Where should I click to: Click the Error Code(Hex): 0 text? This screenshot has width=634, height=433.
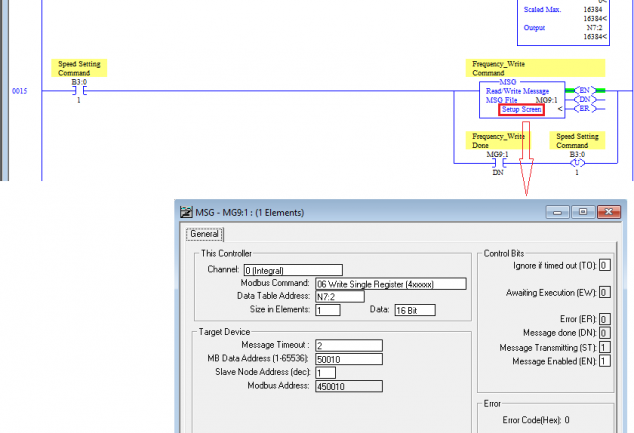coord(536,420)
